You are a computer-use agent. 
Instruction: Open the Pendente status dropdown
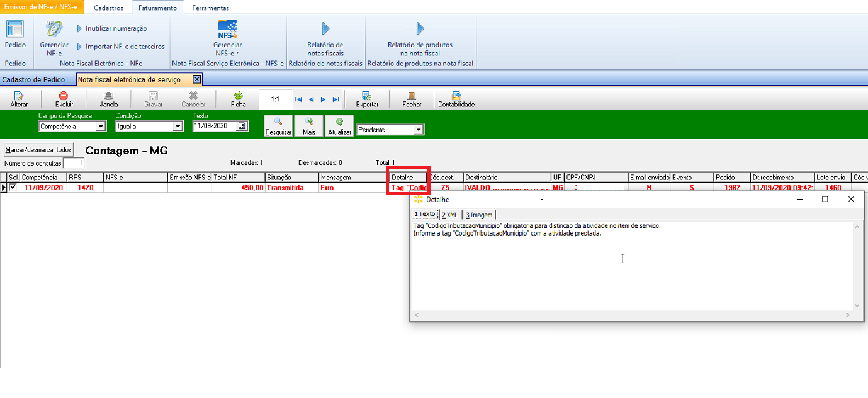tap(419, 130)
